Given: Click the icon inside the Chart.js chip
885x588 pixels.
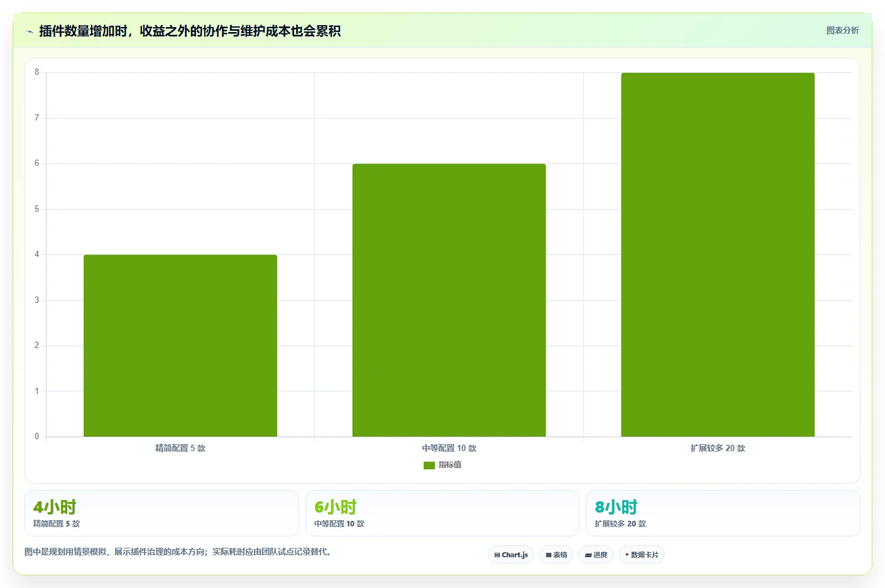Looking at the screenshot, I should tap(497, 555).
